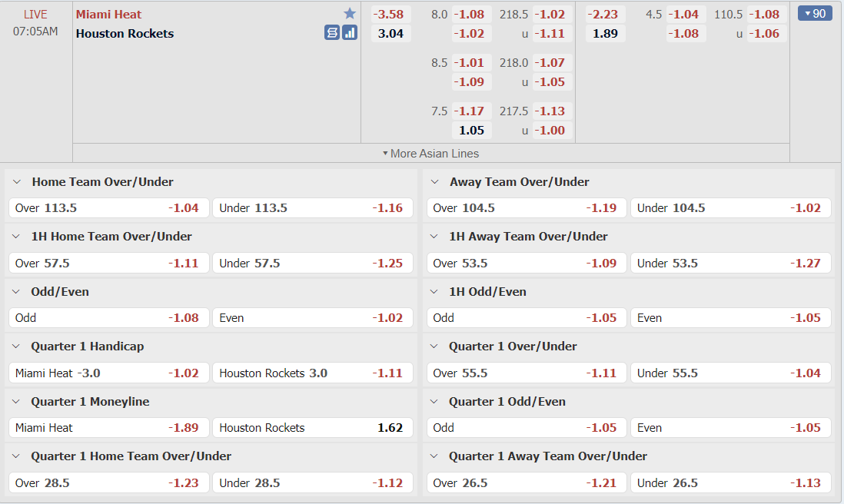Viewport: 844px width, 504px height.
Task: Pick Miami Heat 8.5 handicap at -1.01
Action: click(471, 62)
